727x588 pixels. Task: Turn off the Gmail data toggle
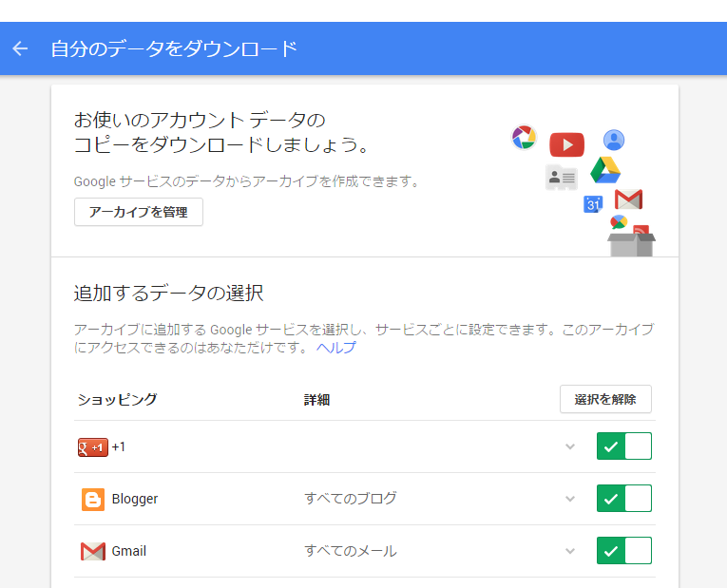[623, 551]
